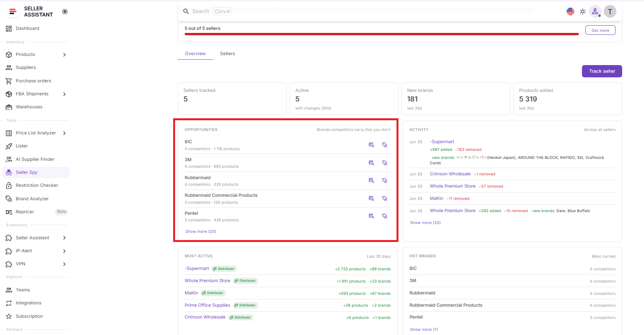
Task: Toggle the light/dark theme sun icon
Action: tap(583, 11)
